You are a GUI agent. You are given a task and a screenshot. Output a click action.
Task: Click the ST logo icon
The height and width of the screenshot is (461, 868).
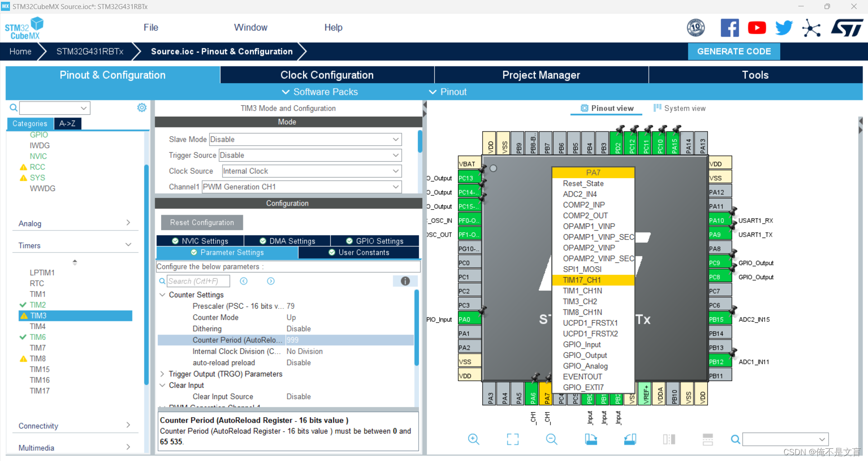point(847,28)
